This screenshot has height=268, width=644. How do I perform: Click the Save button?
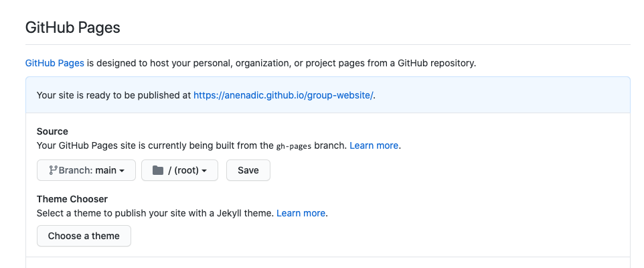point(248,170)
